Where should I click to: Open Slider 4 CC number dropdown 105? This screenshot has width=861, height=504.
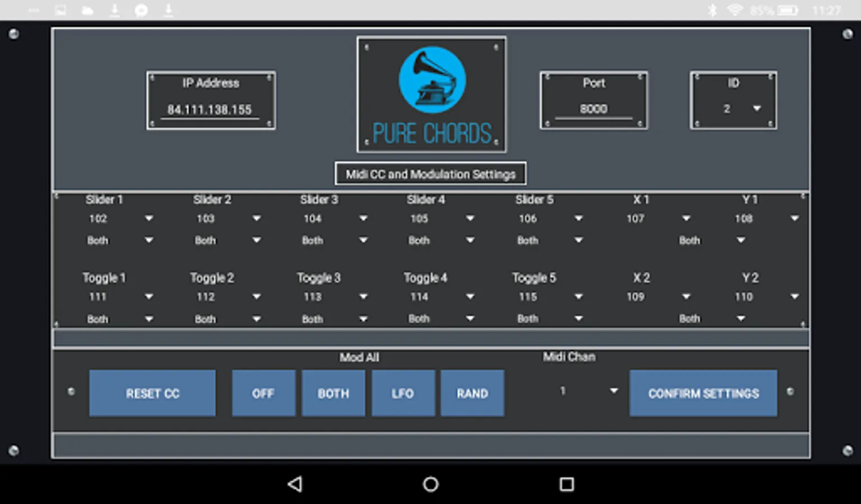click(x=442, y=218)
